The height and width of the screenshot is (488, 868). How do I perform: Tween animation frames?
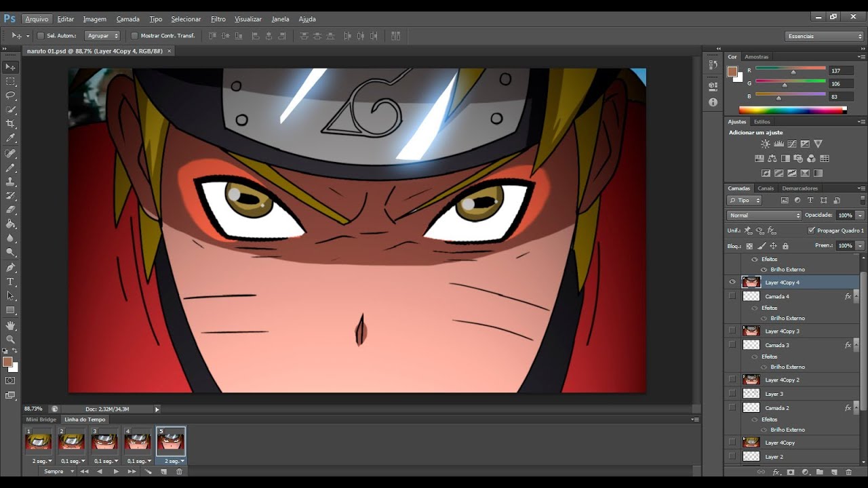coord(148,472)
